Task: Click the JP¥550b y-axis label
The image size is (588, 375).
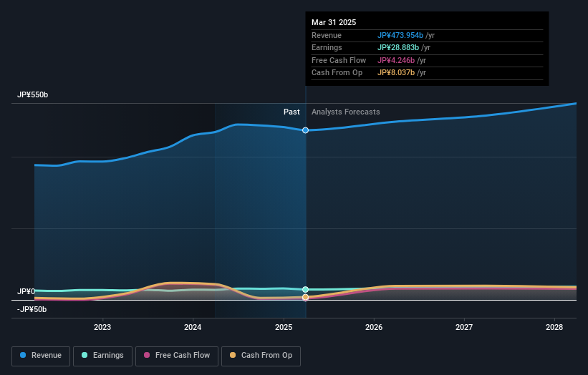Action: [33, 94]
